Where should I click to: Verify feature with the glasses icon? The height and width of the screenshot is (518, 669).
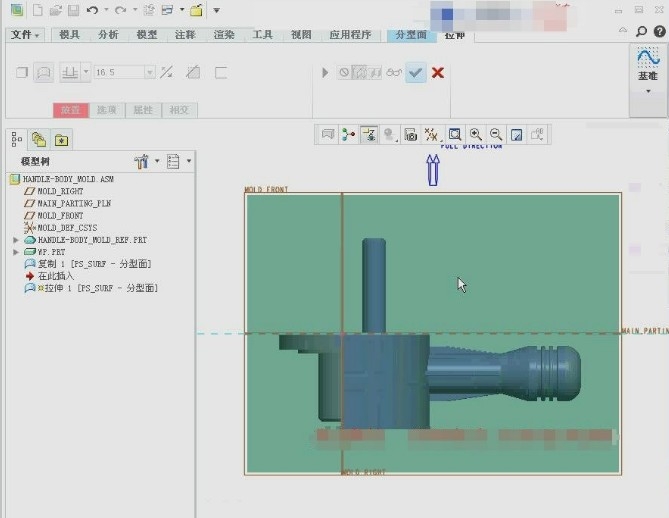tap(394, 73)
